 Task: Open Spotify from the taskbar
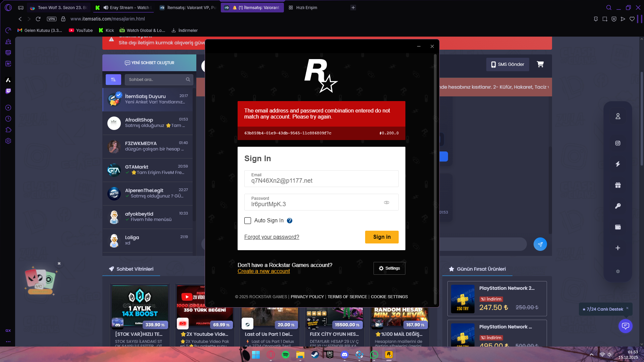coord(286,355)
